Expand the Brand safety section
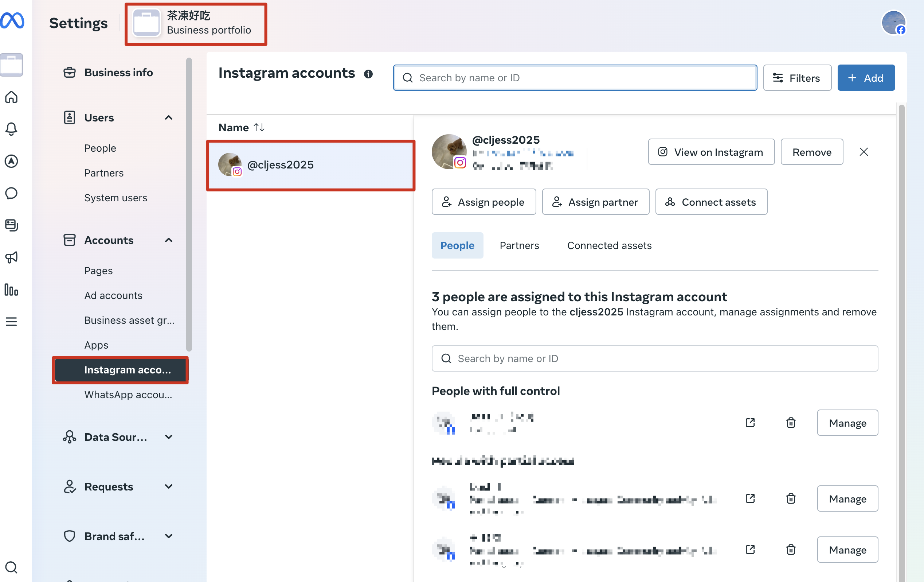The image size is (924, 582). tap(168, 536)
